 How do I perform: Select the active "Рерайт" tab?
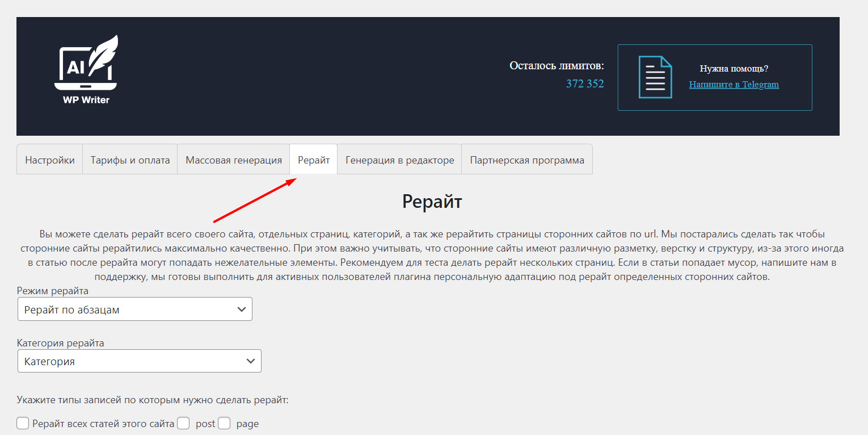(314, 160)
